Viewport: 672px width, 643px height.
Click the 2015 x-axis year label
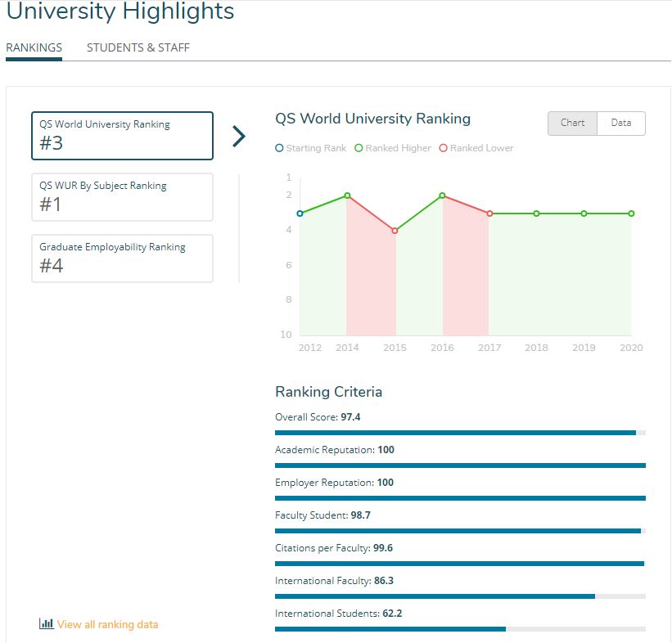(x=395, y=348)
